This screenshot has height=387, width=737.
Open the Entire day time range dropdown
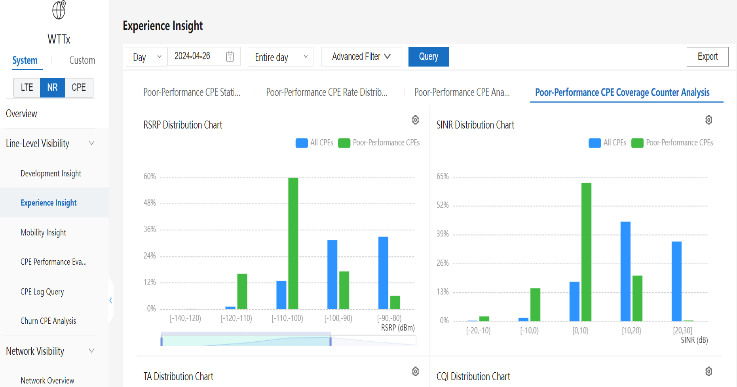281,57
